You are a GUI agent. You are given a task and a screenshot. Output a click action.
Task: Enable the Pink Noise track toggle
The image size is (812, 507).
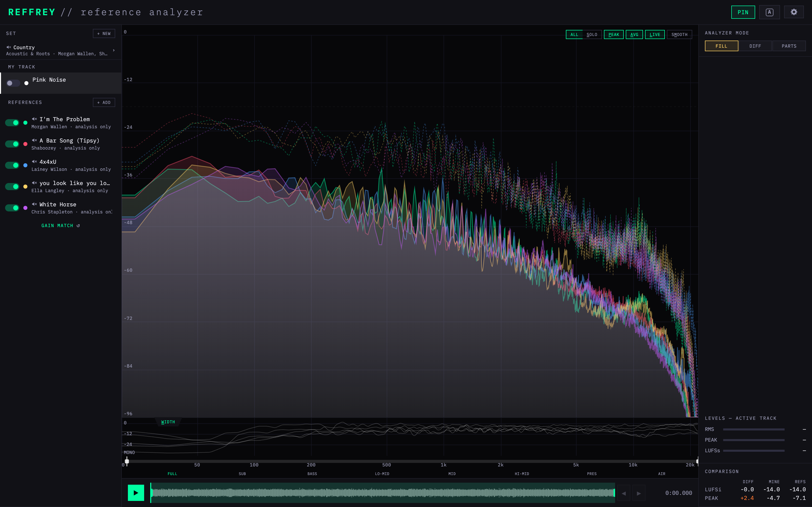13,83
